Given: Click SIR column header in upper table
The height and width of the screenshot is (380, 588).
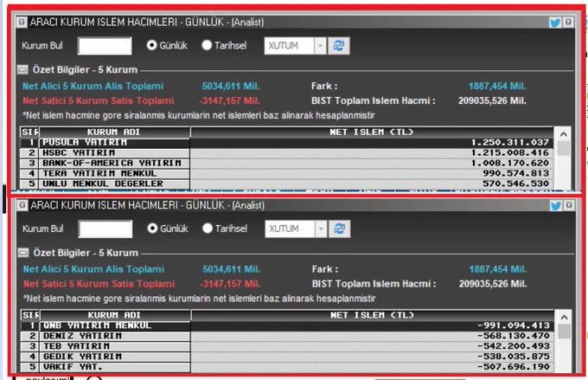Looking at the screenshot, I should pos(29,132).
